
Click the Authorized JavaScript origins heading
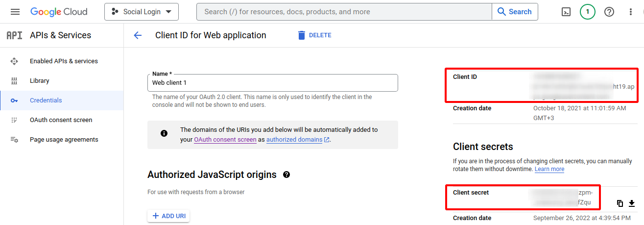[212, 175]
